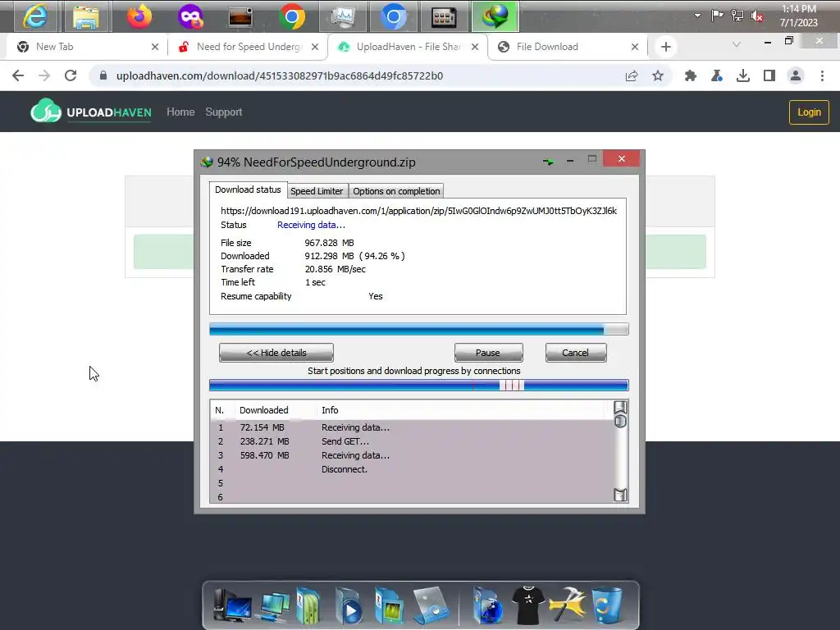The width and height of the screenshot is (840, 630).
Task: Open the hammer tools dock icon
Action: [x=567, y=605]
